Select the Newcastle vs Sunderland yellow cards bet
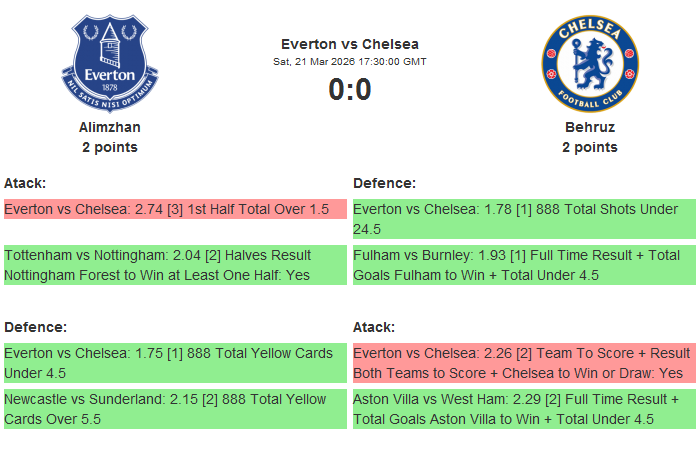700x460 pixels. point(175,409)
